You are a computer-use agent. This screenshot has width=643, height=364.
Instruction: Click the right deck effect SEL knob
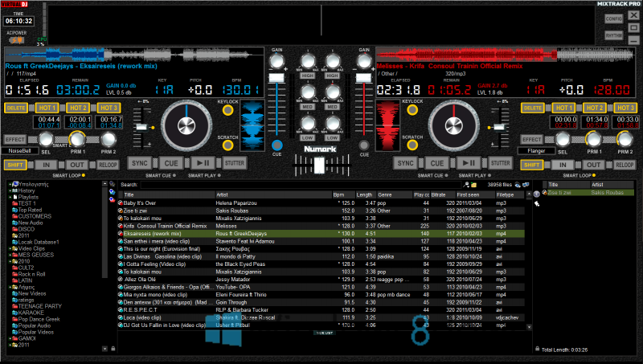coord(562,140)
